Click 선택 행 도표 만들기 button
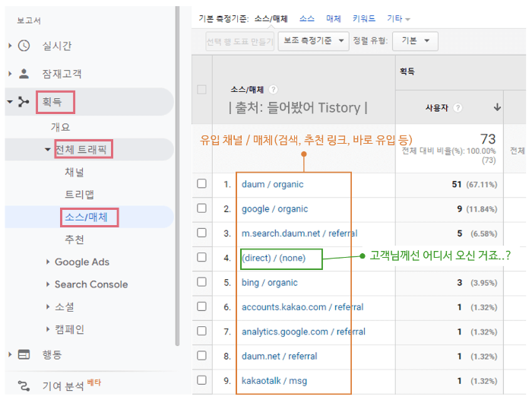This screenshot has height=400, width=532. click(x=239, y=41)
